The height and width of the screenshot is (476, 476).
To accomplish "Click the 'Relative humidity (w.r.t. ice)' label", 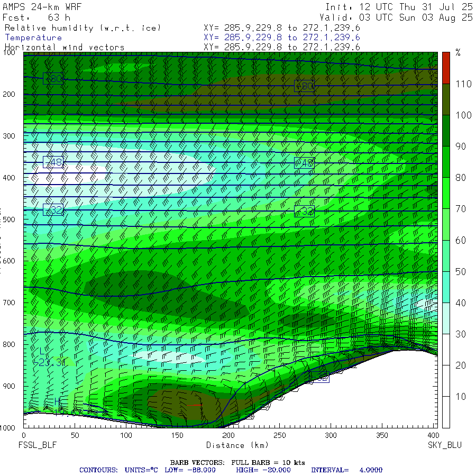I will 83,28.
